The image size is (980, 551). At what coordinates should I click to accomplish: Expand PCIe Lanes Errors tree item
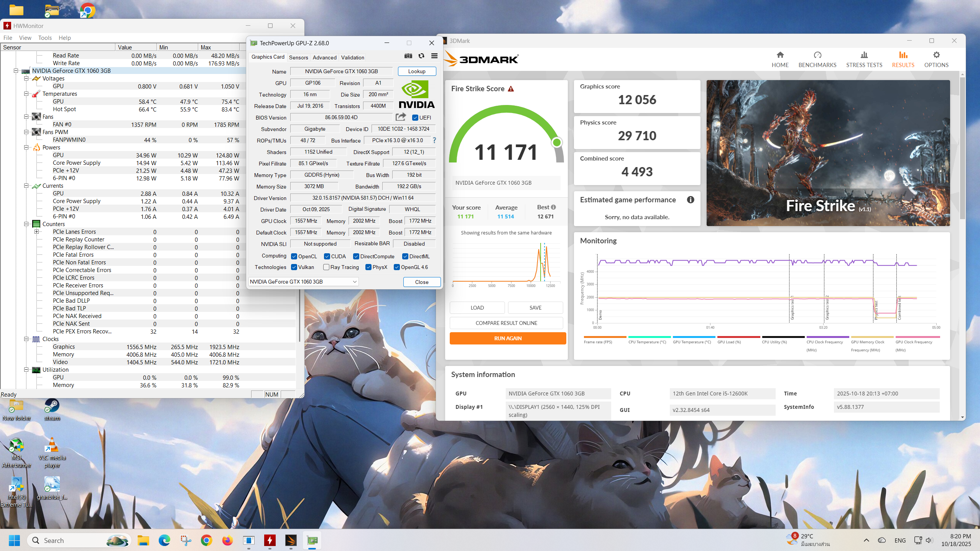[36, 231]
